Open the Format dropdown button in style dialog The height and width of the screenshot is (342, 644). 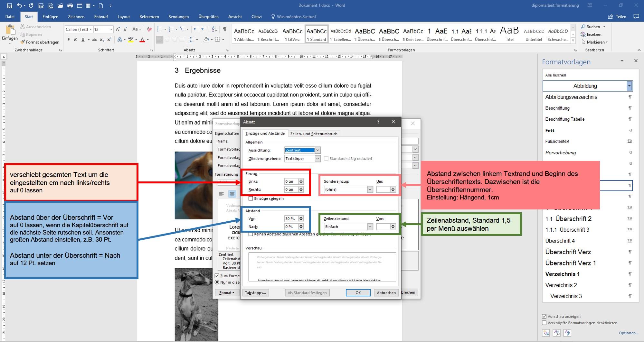(x=227, y=293)
